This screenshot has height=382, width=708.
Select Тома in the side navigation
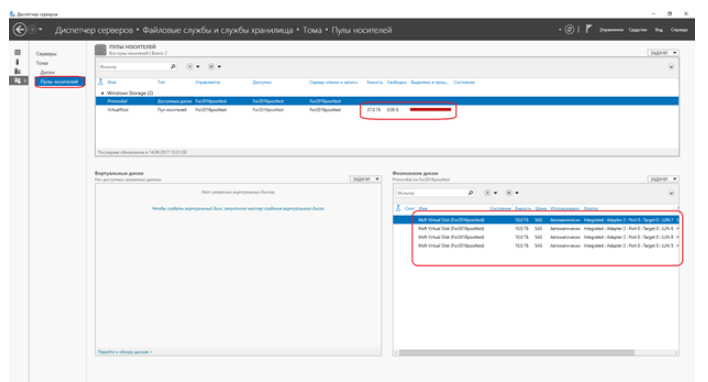coord(42,63)
